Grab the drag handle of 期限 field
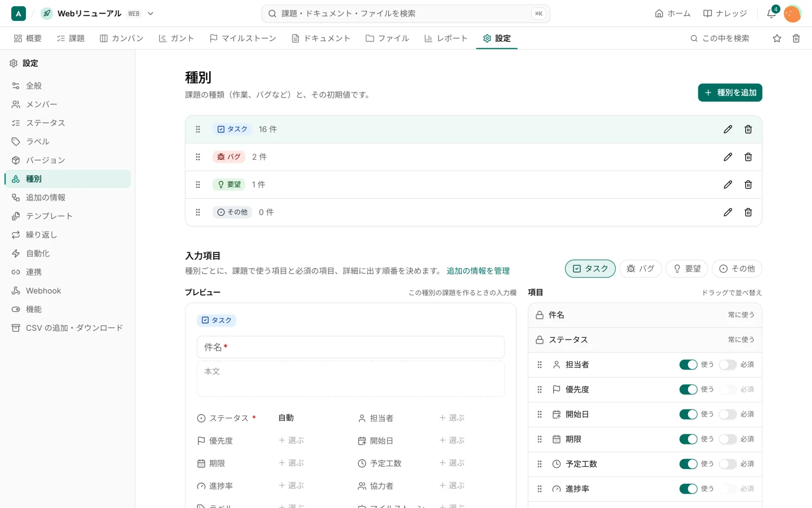The width and height of the screenshot is (812, 508). [x=539, y=439]
